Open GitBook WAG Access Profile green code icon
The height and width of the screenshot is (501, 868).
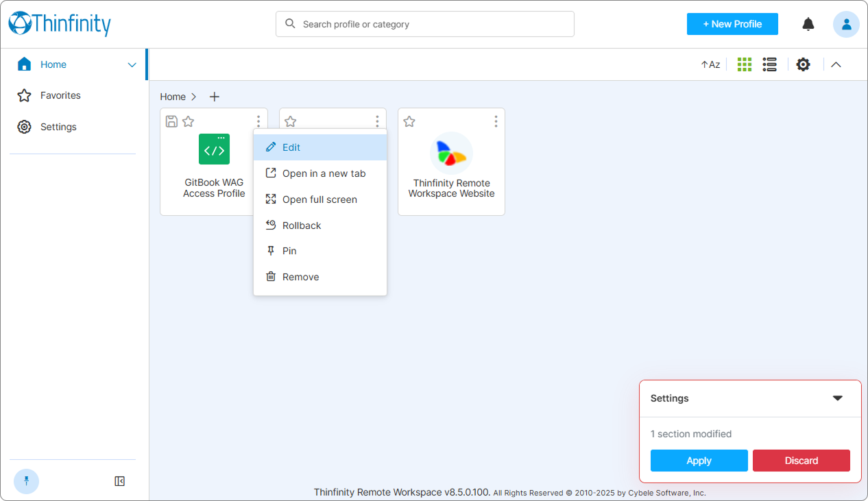tap(214, 149)
